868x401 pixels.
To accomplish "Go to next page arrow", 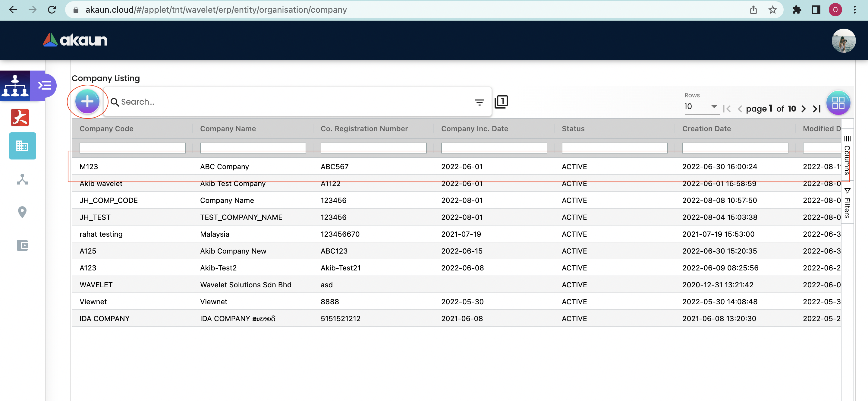I will [803, 109].
